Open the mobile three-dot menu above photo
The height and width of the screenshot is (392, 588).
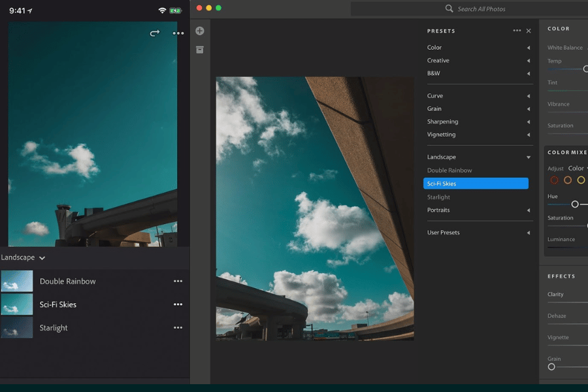(178, 33)
